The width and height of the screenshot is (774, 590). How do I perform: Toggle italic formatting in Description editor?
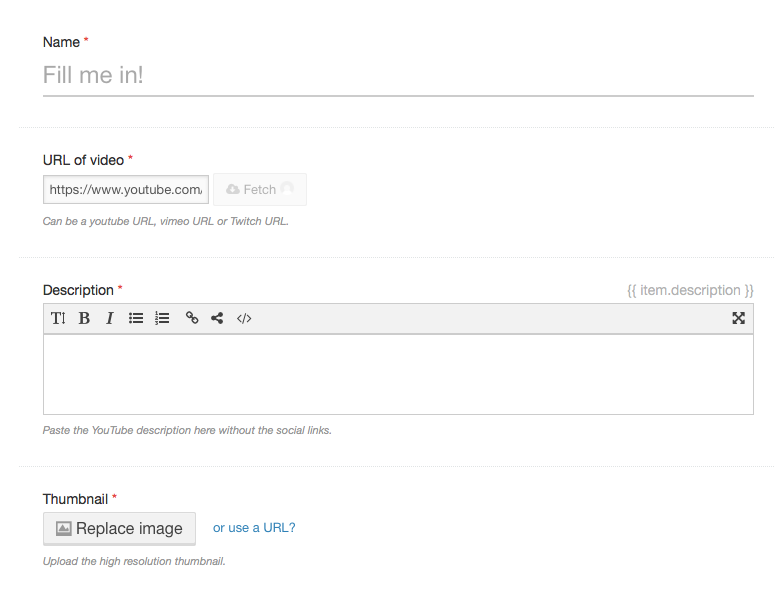(x=110, y=318)
